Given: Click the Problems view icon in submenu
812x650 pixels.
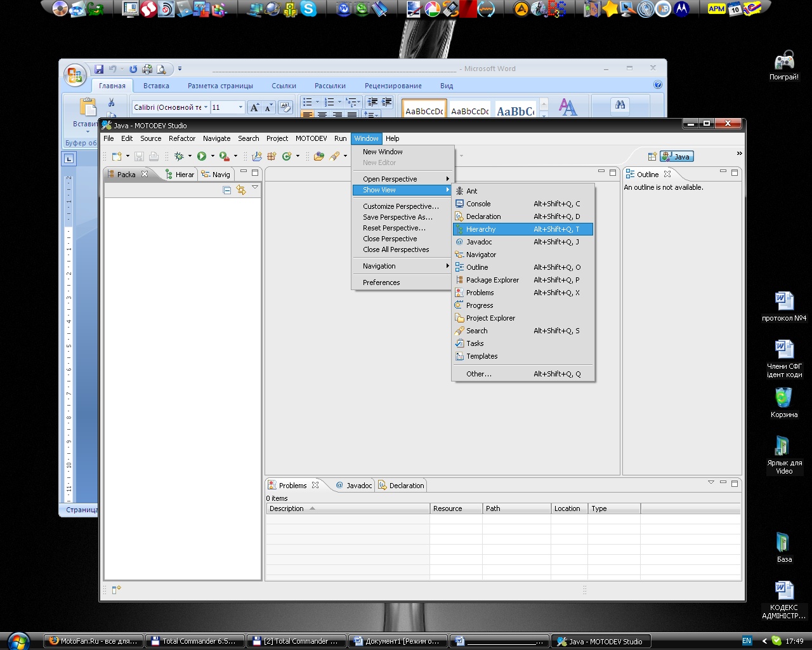Looking at the screenshot, I should (459, 293).
